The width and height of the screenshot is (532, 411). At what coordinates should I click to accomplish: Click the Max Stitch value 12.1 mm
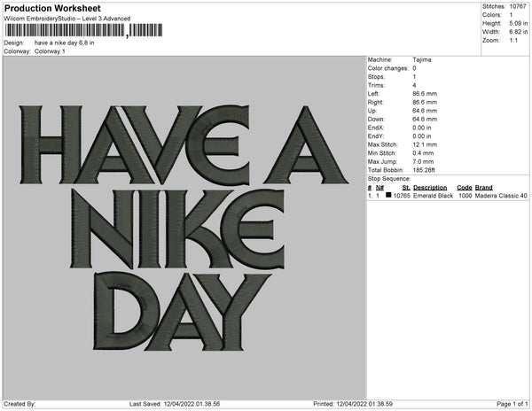[x=425, y=144]
